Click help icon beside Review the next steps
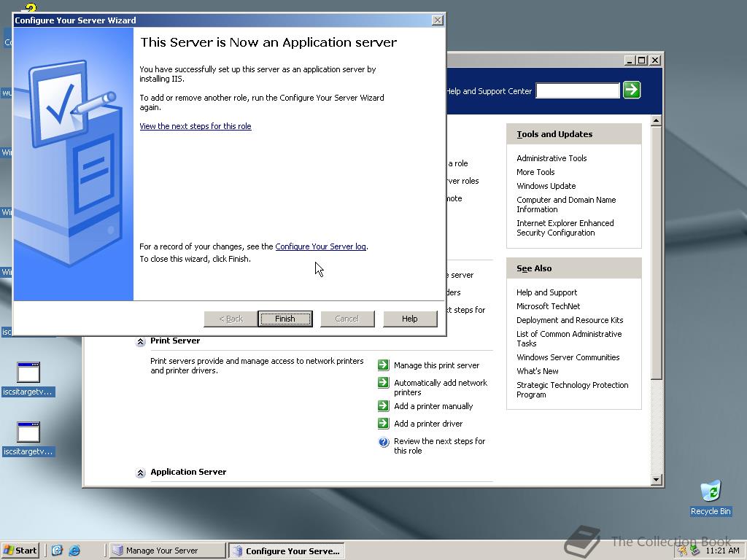The height and width of the screenshot is (560, 747). [384, 442]
